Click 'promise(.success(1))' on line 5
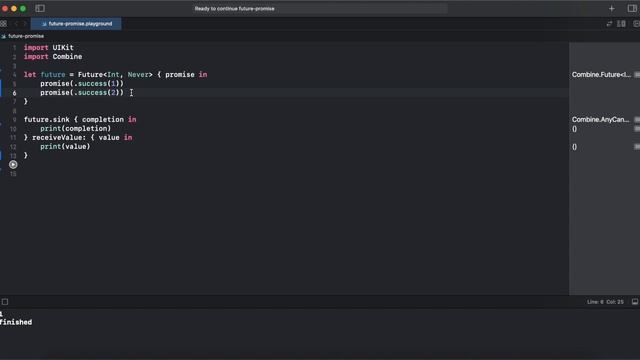 tap(82, 84)
